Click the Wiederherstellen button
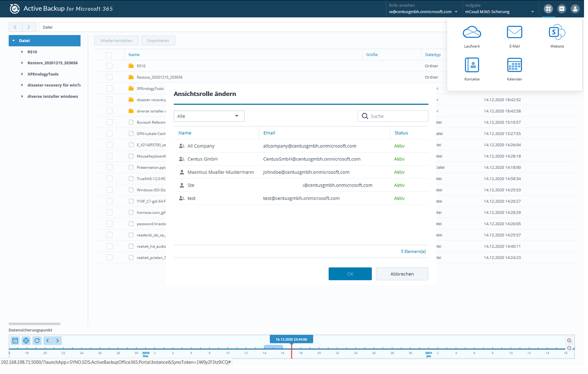Screen dimensions: 588x374 point(116,41)
